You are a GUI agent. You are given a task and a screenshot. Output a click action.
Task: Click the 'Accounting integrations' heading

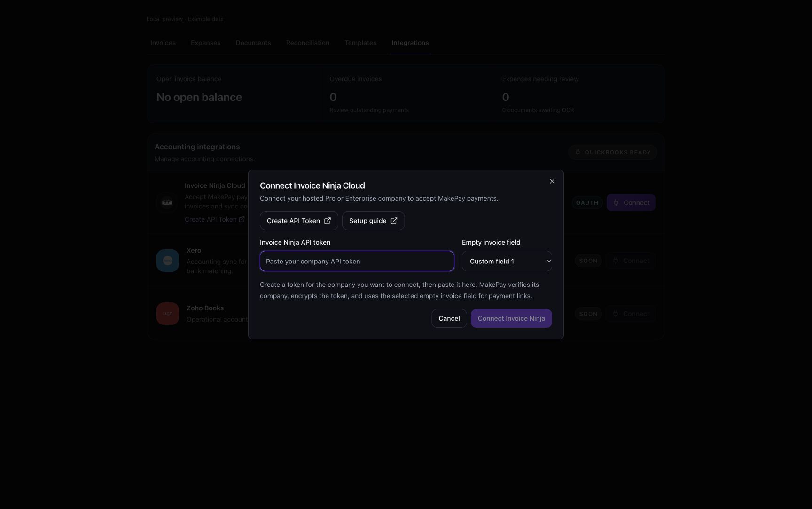point(197,147)
